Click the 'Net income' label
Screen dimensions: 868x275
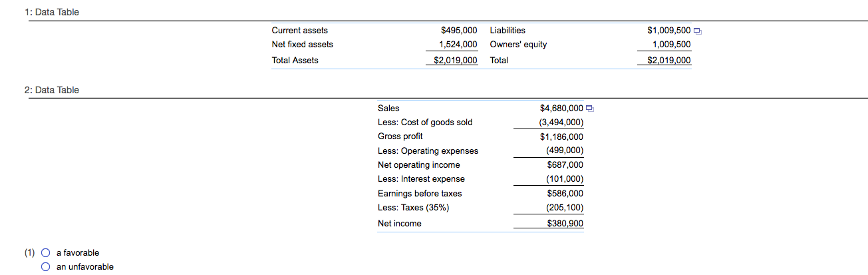pos(400,224)
